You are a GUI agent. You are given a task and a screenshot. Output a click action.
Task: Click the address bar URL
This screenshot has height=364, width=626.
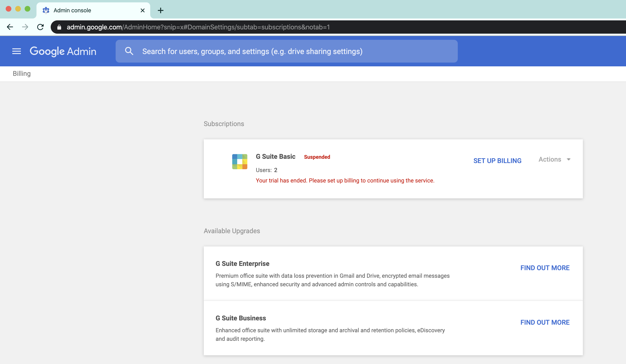198,27
